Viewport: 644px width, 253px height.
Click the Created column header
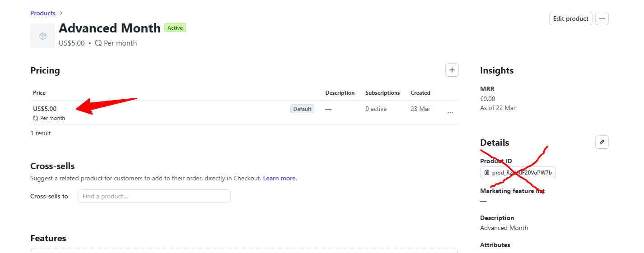(x=420, y=93)
